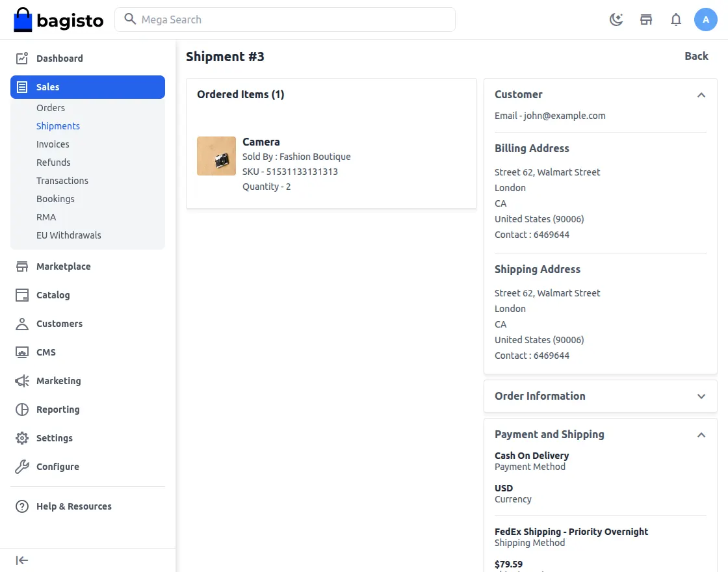The width and height of the screenshot is (728, 572).
Task: Go Back from Shipment #3
Action: pos(696,56)
